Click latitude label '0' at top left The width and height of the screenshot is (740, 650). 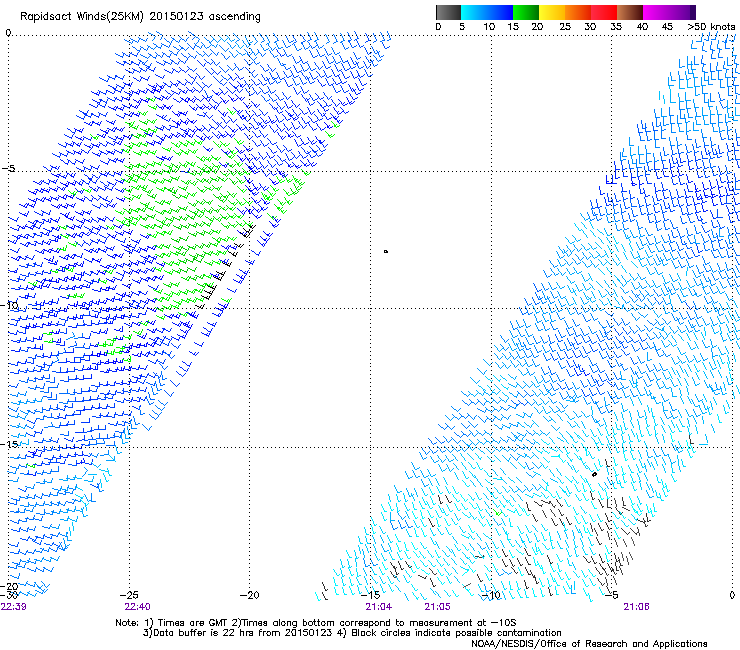(x=8, y=33)
